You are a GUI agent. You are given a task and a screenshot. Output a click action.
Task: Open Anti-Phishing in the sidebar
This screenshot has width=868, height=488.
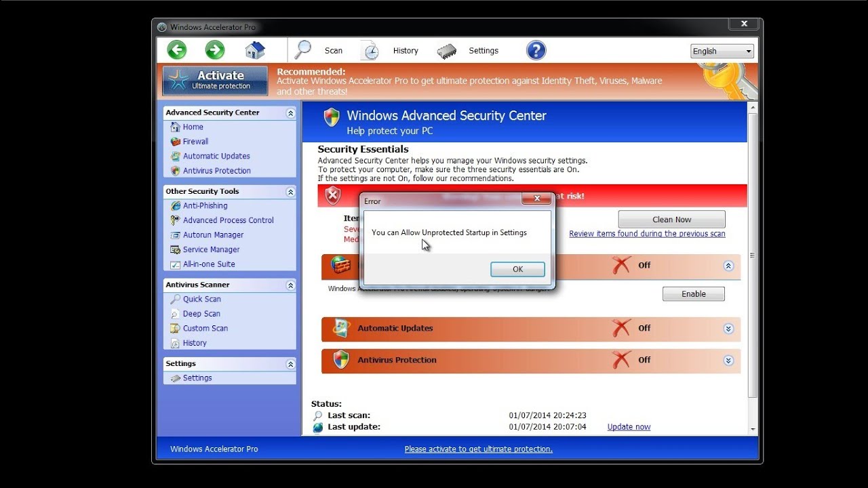coord(205,206)
